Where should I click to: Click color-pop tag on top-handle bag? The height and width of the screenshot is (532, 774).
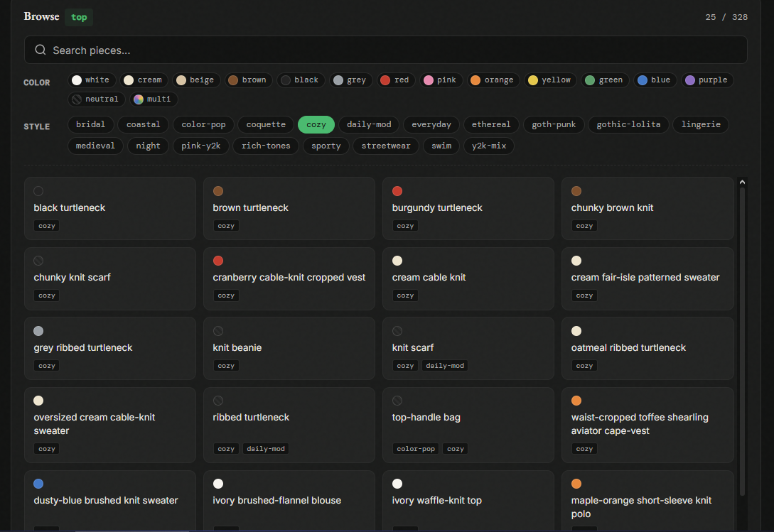(416, 449)
